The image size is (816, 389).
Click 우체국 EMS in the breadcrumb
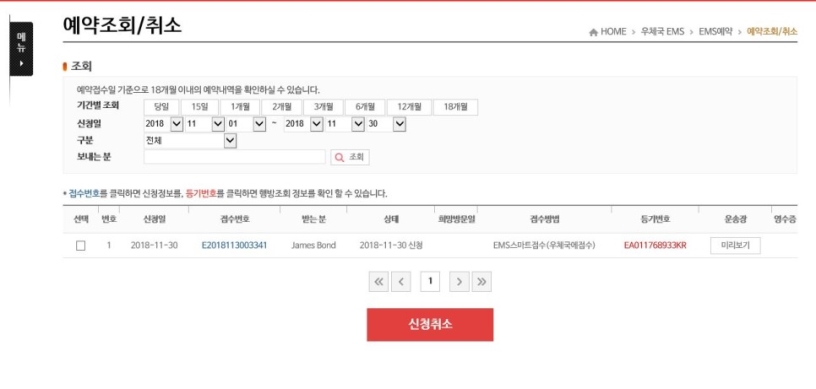click(662, 32)
